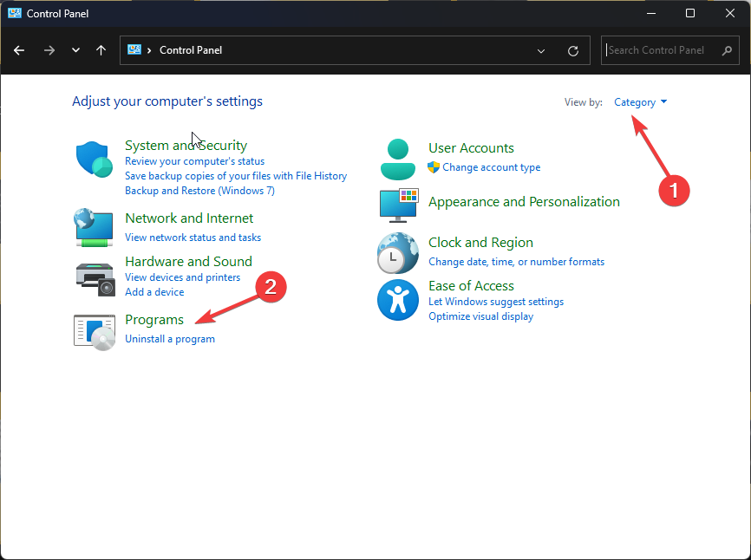
Task: Open the Ease of Access icon
Action: coord(398,301)
